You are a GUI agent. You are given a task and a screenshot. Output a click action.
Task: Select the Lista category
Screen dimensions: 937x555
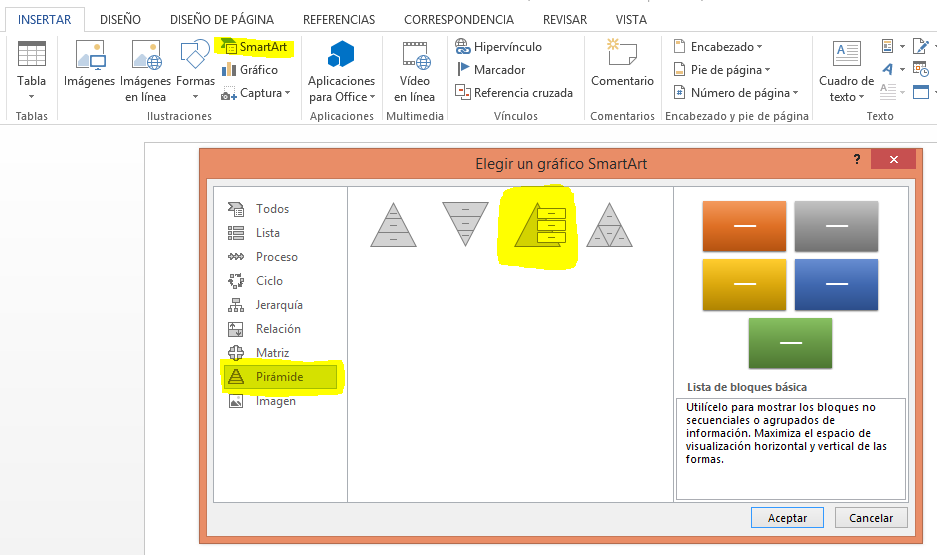[x=280, y=232]
